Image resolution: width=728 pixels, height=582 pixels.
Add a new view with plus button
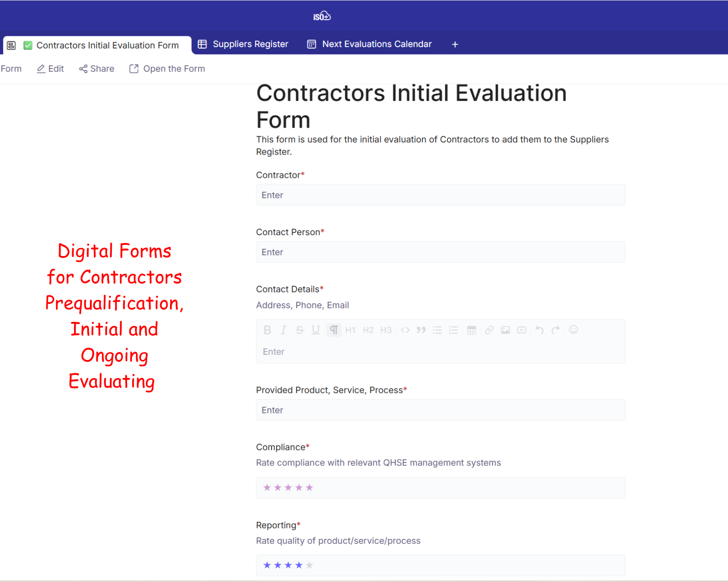(x=455, y=44)
